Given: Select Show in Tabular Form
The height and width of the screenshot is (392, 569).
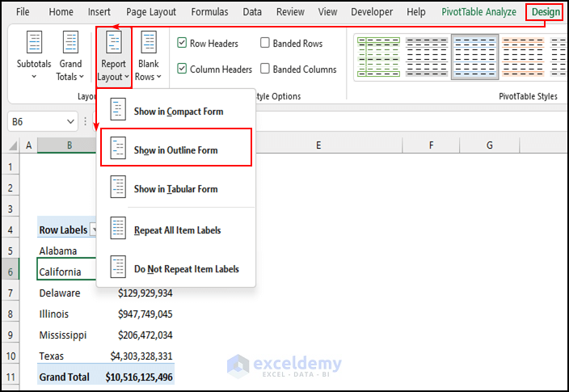Looking at the screenshot, I should [x=176, y=187].
